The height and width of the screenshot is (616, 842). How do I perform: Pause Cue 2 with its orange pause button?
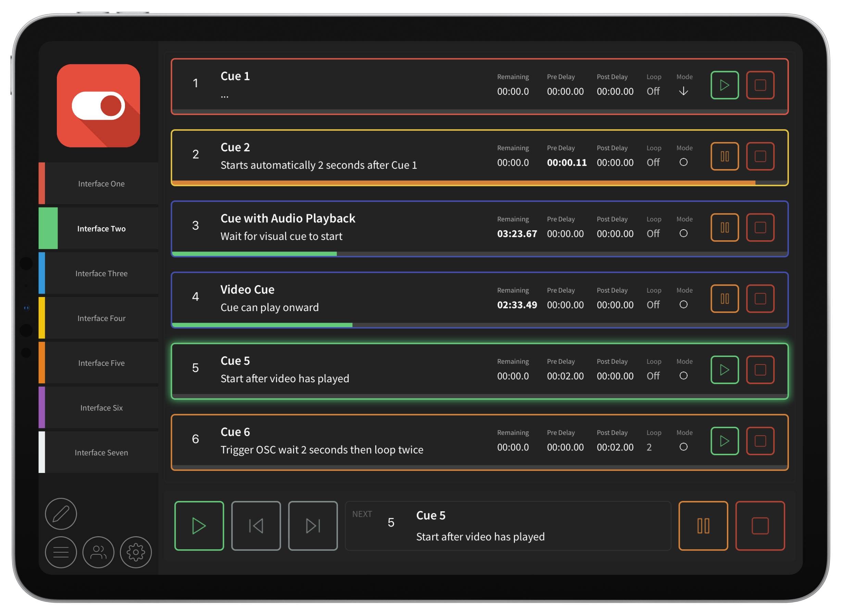725,156
